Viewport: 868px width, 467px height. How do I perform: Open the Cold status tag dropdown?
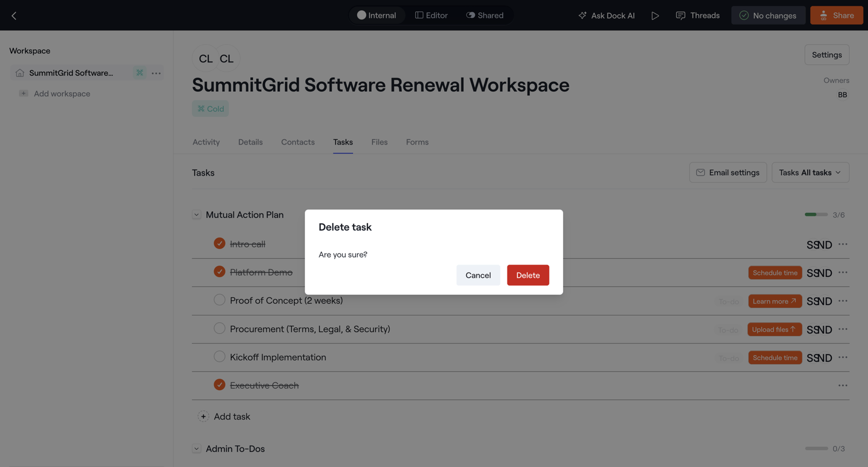click(210, 109)
